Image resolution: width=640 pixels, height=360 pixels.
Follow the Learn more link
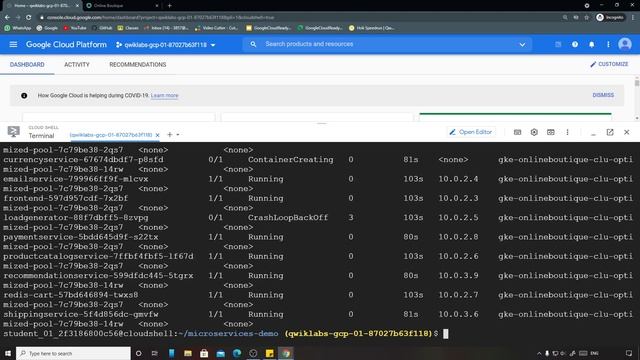coord(164,96)
